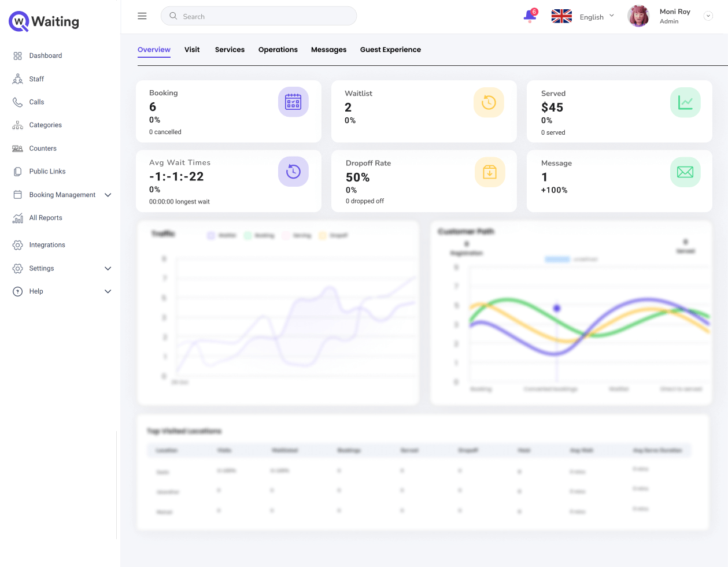Screen dimensions: 728x567
Task: Open Moni Roy profile avatar
Action: click(638, 16)
